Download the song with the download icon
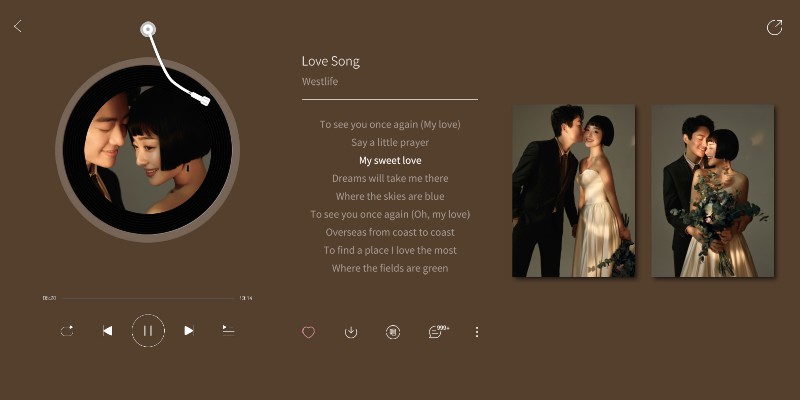Viewport: 800px width, 400px height. 351,332
